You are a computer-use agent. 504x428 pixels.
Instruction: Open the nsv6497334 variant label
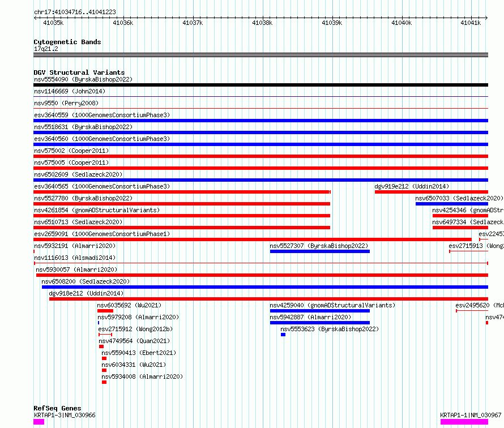tap(468, 222)
